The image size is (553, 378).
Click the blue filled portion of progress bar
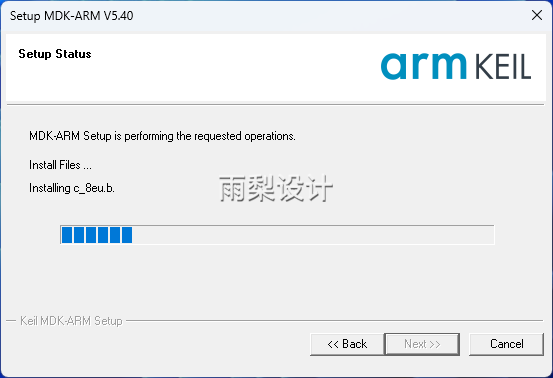point(97,235)
